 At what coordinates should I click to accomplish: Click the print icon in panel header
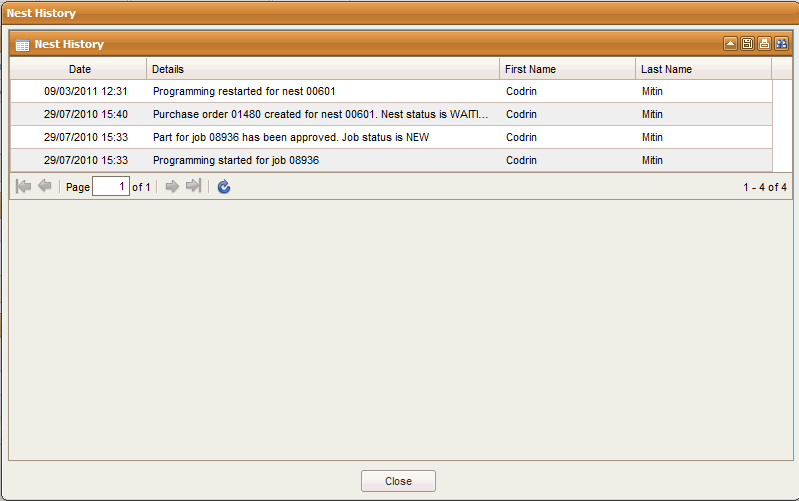tap(764, 44)
